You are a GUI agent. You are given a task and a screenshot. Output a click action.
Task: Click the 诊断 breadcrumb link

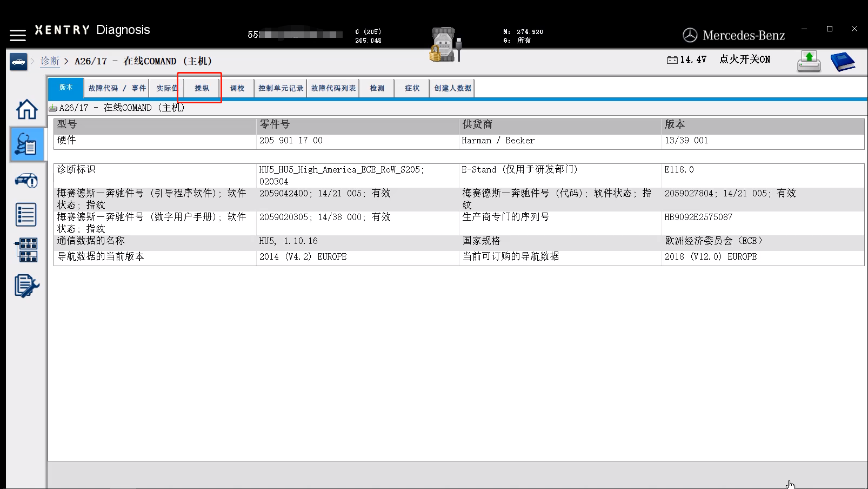50,61
